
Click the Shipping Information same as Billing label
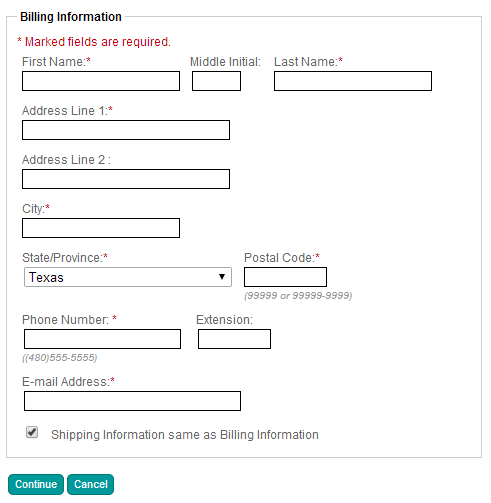click(185, 435)
